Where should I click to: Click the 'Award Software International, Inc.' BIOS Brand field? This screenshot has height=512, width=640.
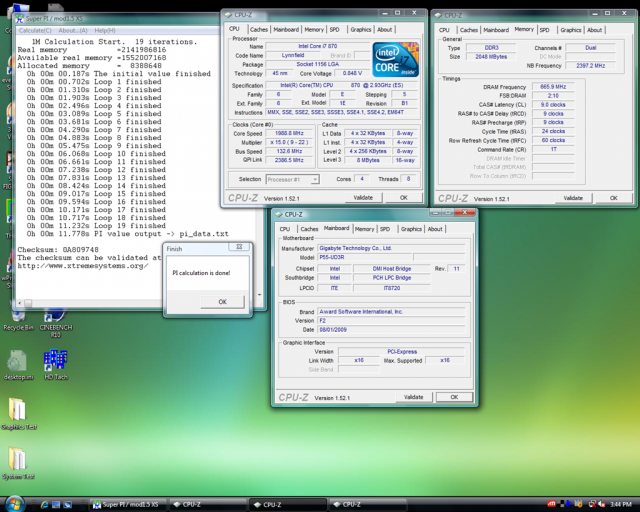391,312
